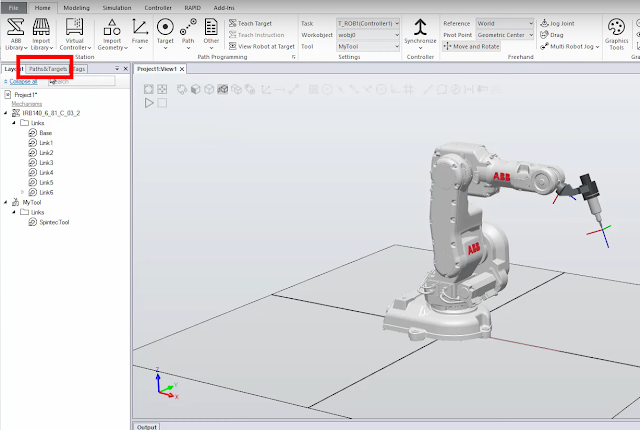640x430 pixels.
Task: Open the Tags browser tab
Action: (x=79, y=69)
